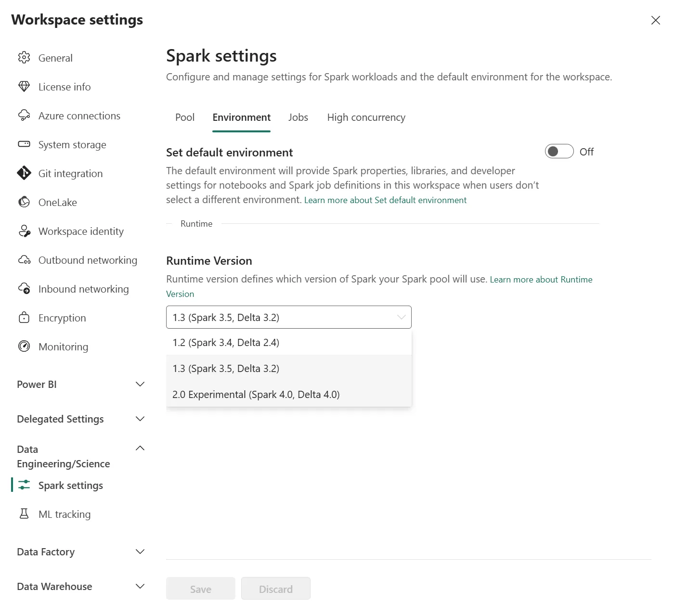Open the Monitoring gauge icon
Image resolution: width=675 pixels, height=616 pixels.
[24, 346]
